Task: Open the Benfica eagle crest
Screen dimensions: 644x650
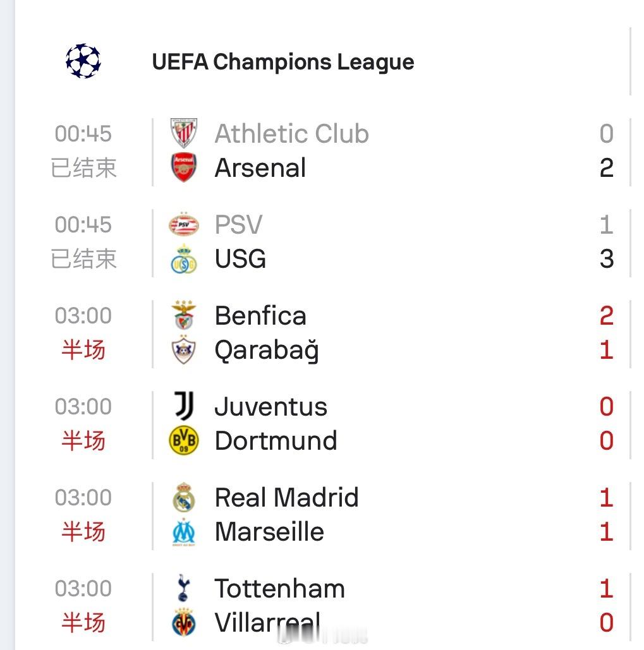Action: click(x=184, y=315)
